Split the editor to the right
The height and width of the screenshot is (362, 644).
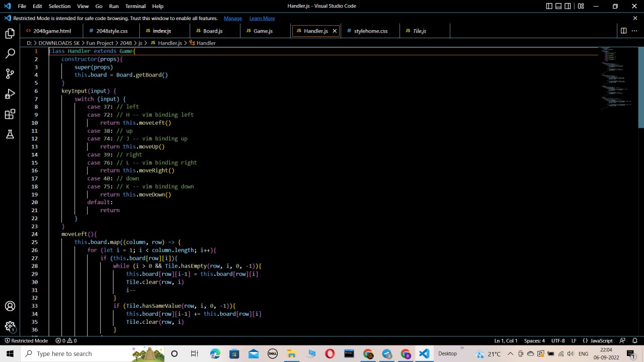pyautogui.click(x=623, y=31)
